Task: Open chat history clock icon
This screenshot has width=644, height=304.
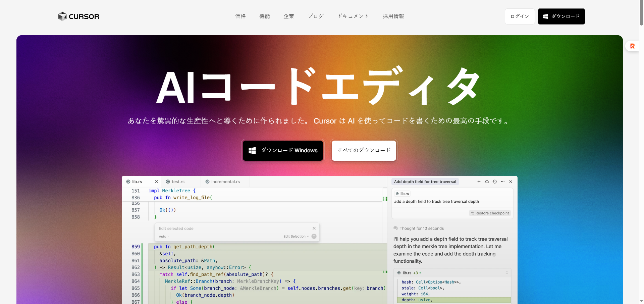Action: click(x=495, y=182)
